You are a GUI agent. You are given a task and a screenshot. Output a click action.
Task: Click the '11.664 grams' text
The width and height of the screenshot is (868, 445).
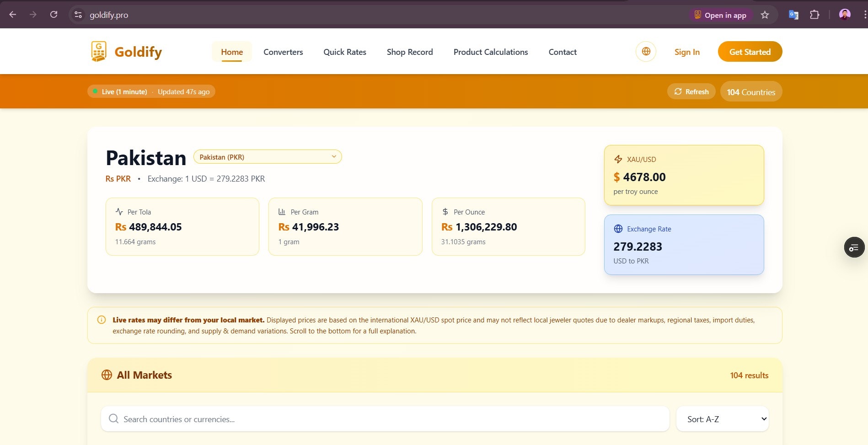(135, 242)
